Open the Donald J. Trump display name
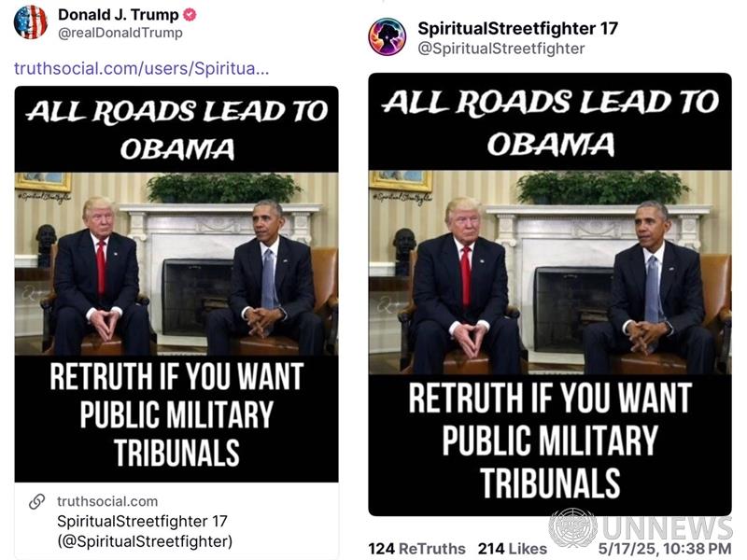Screen dimensions: 747x560 coord(119,15)
